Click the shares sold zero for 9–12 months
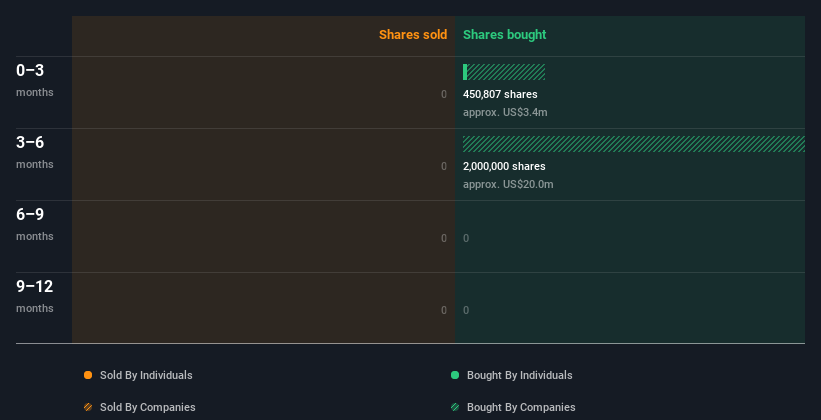The height and width of the screenshot is (420, 821). 444,310
